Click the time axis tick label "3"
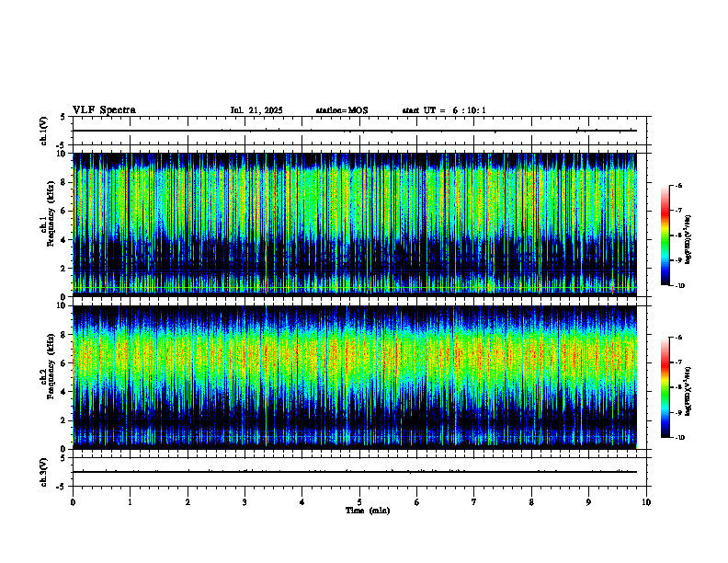 [245, 502]
